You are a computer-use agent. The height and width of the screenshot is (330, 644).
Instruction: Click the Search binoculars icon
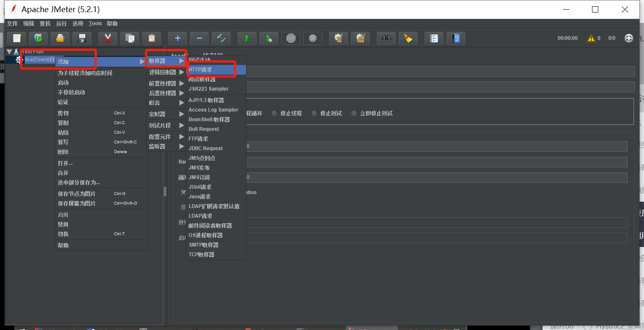click(x=387, y=38)
